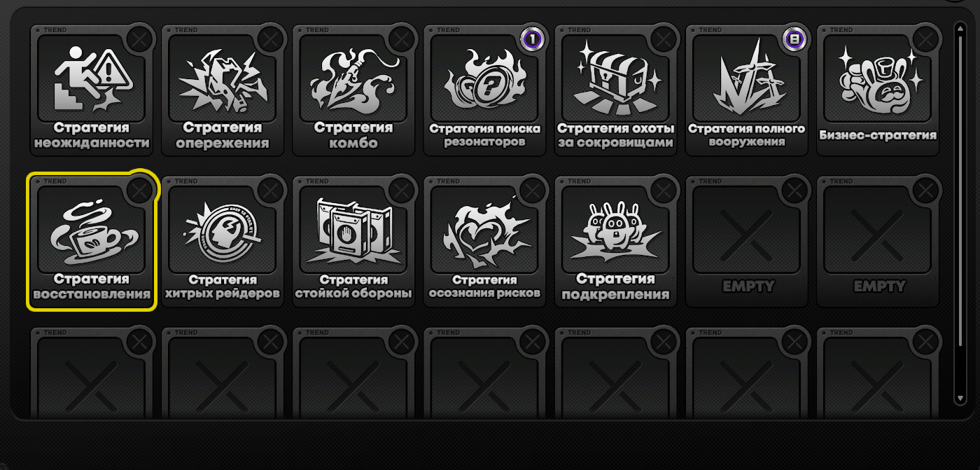Select the first EMPTY trend slot

point(746,241)
